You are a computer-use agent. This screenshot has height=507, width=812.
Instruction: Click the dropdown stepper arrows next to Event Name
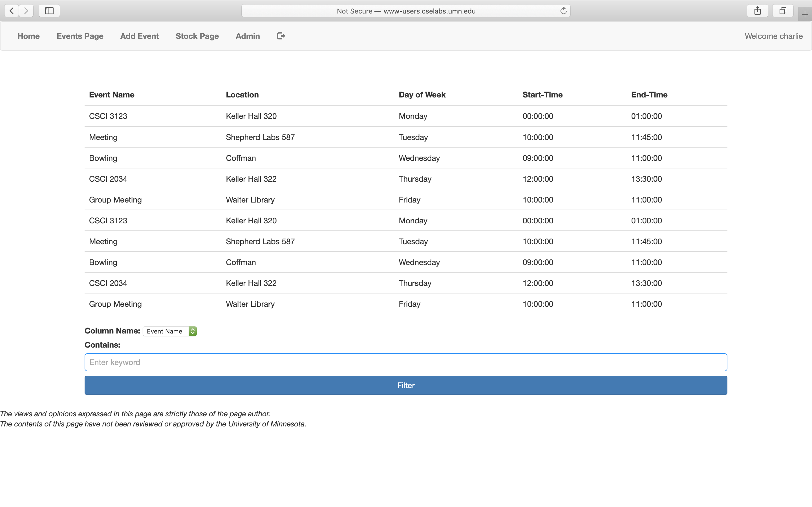193,331
